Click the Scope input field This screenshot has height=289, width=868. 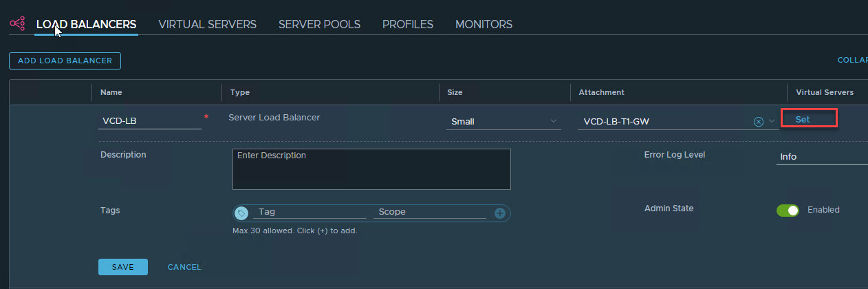click(429, 213)
